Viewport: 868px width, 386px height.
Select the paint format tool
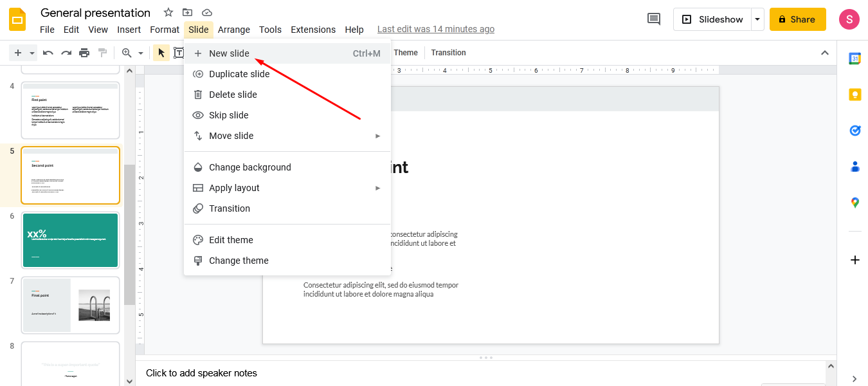102,53
